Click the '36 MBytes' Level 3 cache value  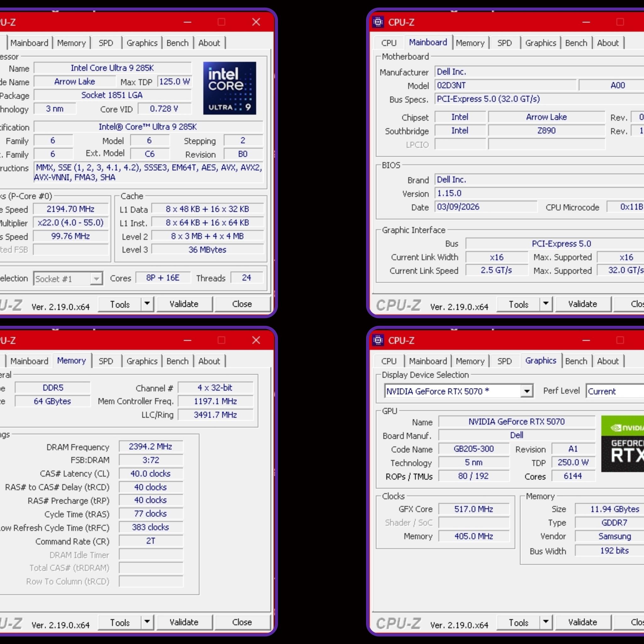click(208, 250)
